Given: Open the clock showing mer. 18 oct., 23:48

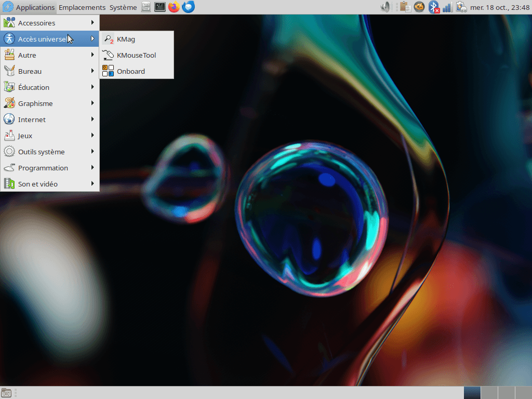Looking at the screenshot, I should [499, 7].
